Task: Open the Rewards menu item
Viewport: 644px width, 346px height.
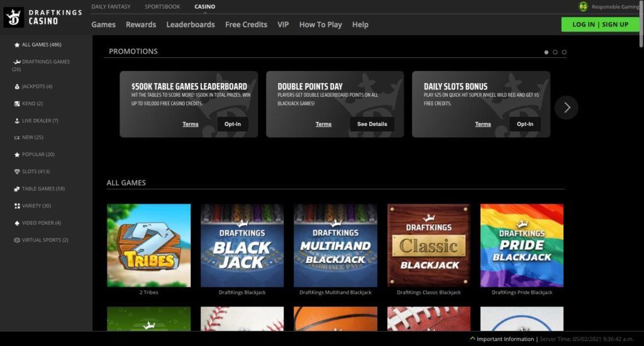Action: coord(141,25)
